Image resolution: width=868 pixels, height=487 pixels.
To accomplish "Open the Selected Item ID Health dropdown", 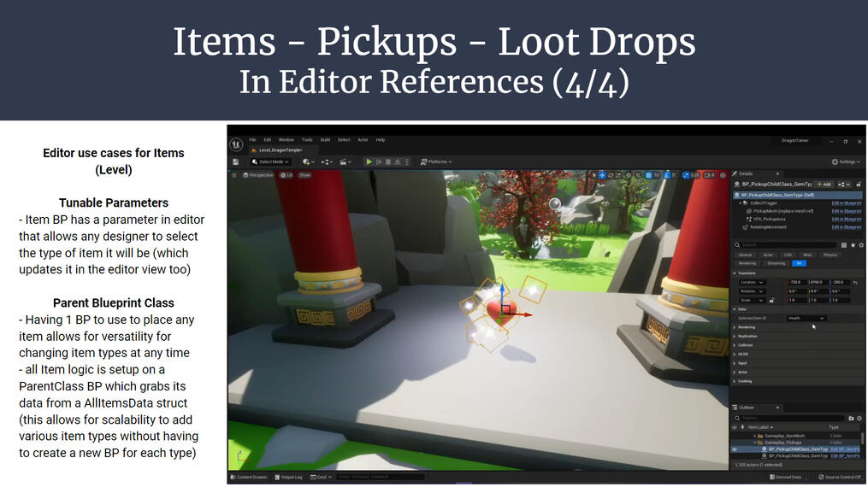I will (x=806, y=318).
